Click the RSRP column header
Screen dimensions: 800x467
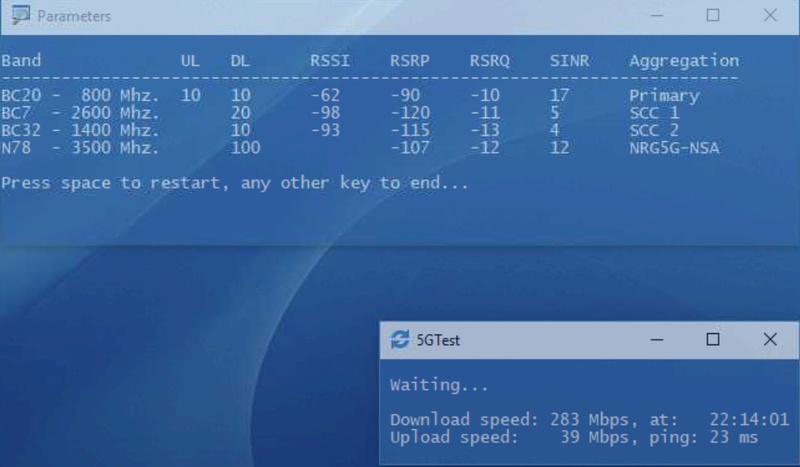(410, 61)
